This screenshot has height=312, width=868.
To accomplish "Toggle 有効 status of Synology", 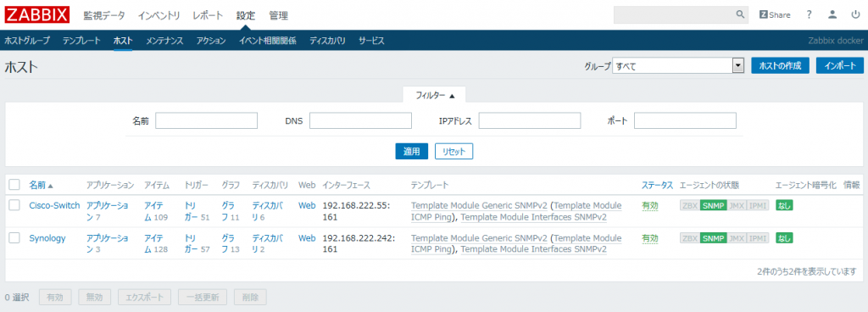I will tap(650, 238).
